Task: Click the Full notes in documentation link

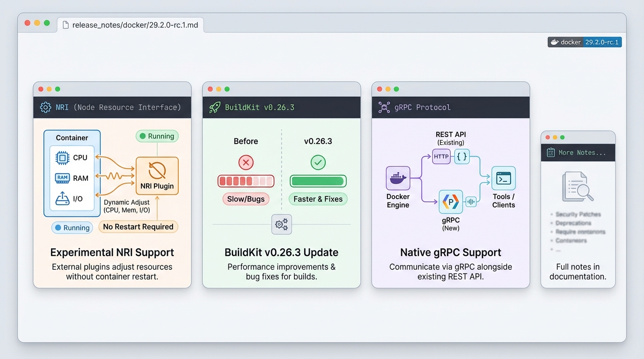Action: 578,272
